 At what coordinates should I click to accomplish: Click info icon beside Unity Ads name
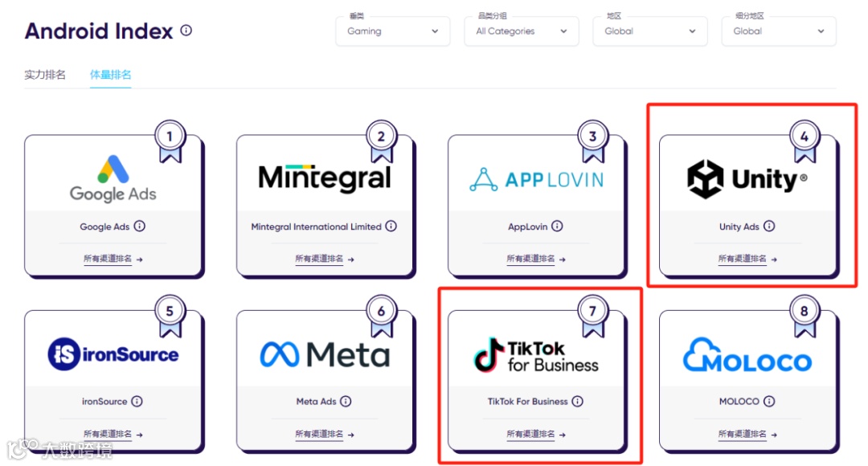pos(769,226)
